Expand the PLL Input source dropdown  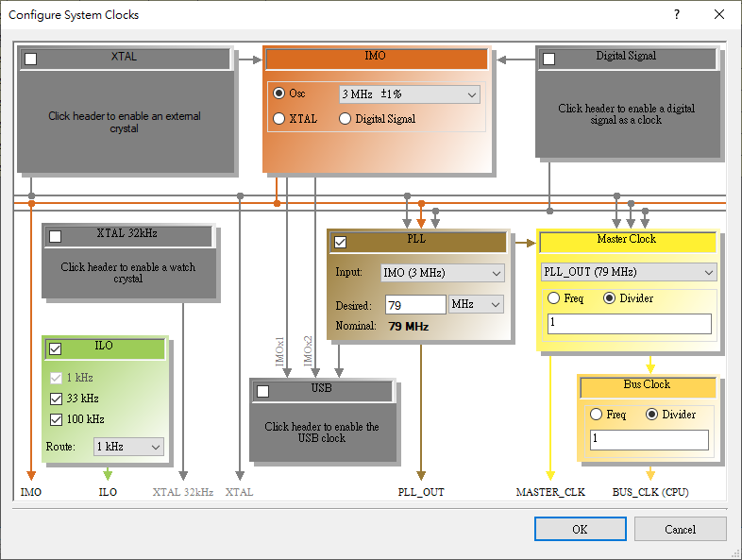point(442,273)
